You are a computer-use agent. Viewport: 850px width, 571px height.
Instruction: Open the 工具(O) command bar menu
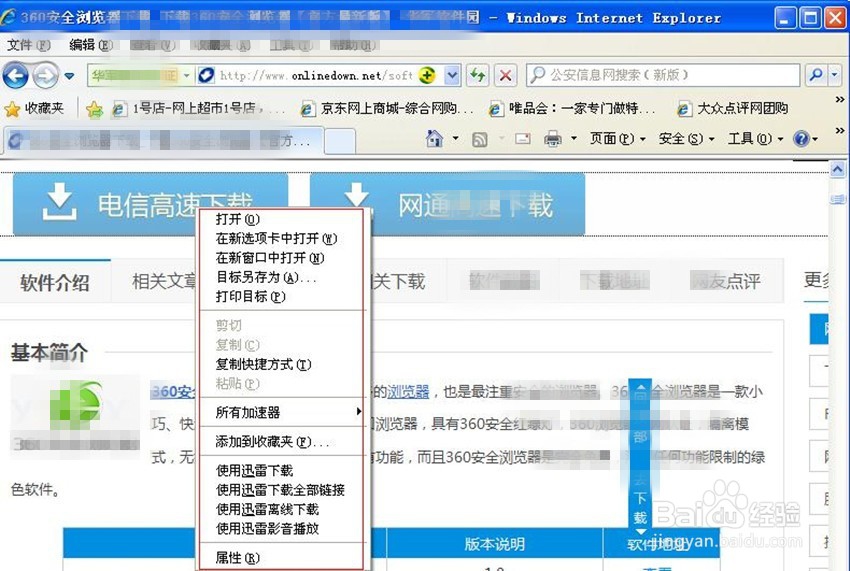[755, 139]
